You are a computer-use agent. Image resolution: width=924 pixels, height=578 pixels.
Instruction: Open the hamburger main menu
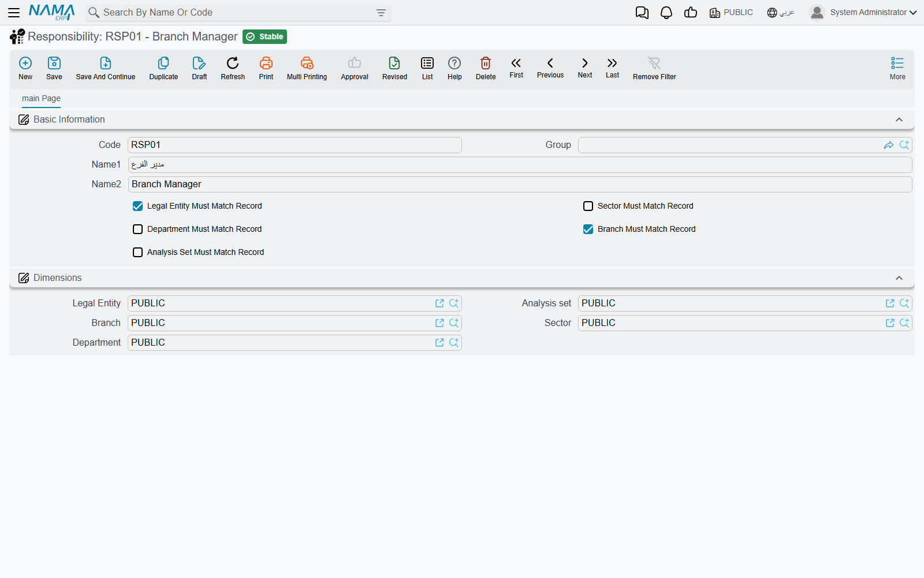14,13
